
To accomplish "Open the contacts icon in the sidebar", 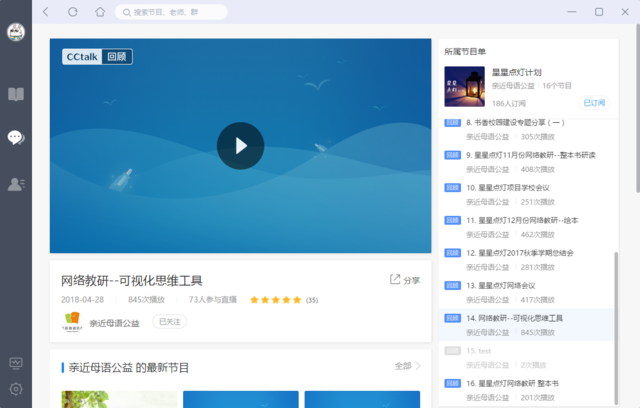I will tap(16, 183).
